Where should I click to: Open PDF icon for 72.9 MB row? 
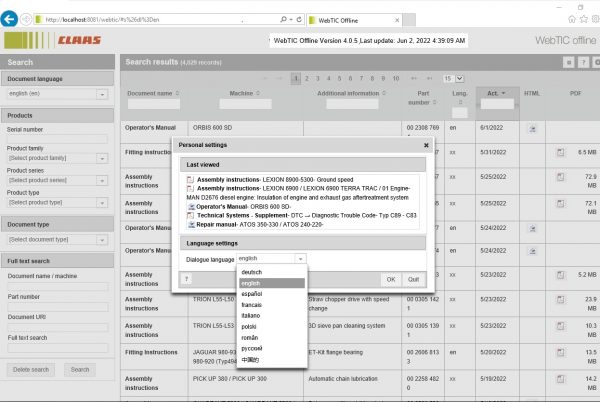(560, 177)
